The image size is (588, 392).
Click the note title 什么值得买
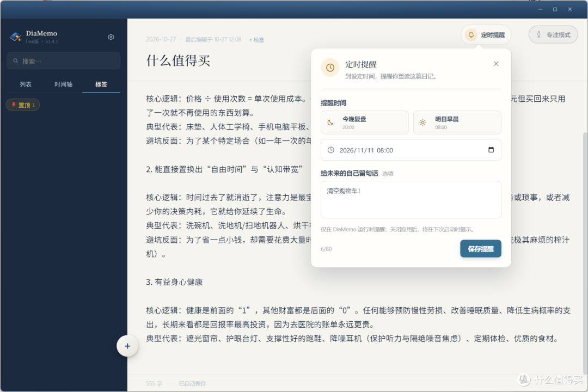pos(178,60)
